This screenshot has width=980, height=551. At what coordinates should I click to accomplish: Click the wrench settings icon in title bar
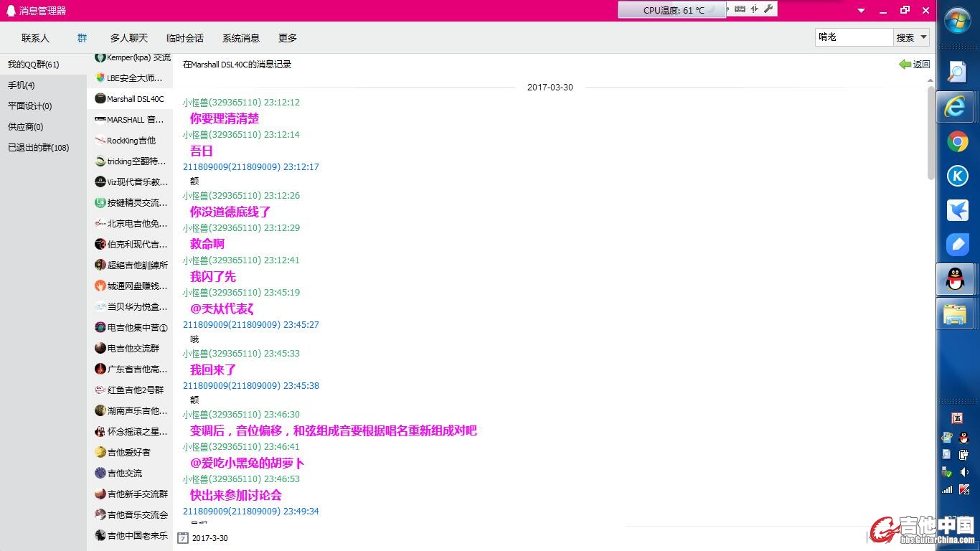768,9
